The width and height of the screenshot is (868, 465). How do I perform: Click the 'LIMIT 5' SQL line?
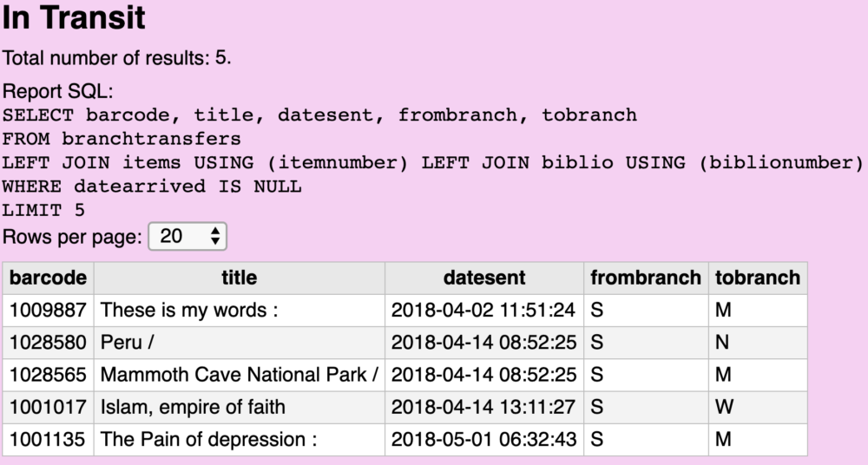(43, 210)
